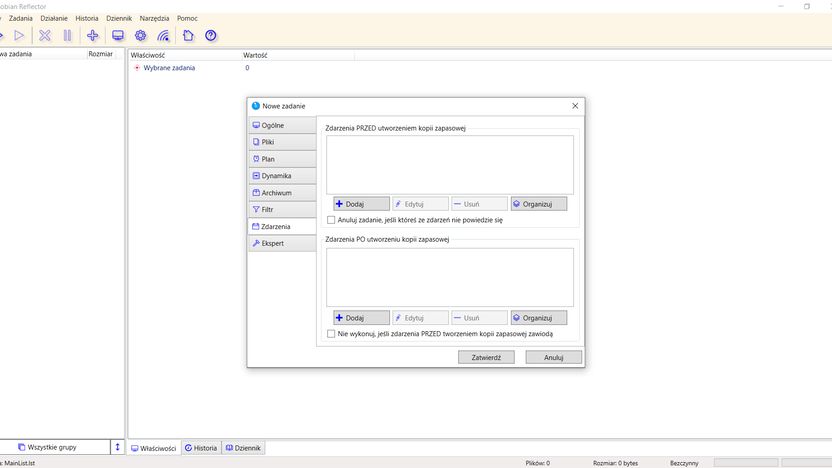Switch to Archiwum section in dialog

click(282, 193)
